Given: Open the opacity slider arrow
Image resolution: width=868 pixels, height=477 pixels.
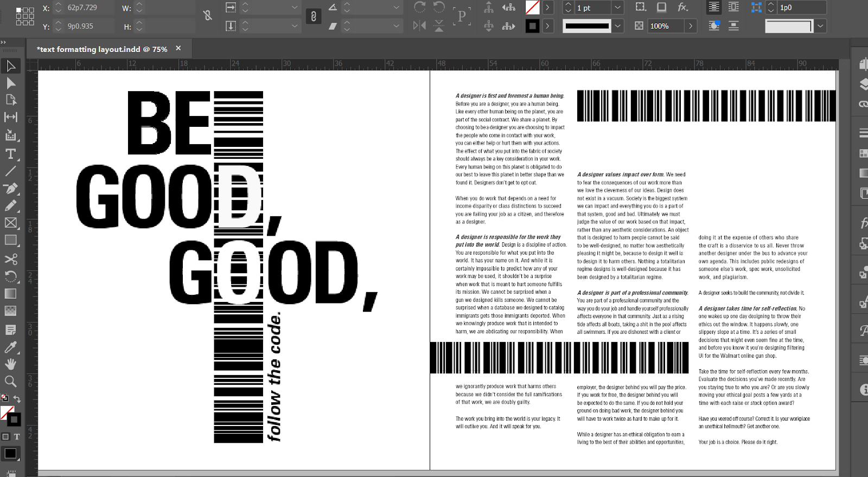Looking at the screenshot, I should 691,25.
